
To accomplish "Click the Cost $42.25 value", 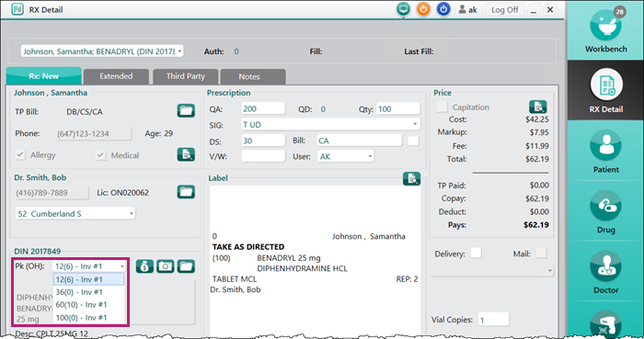I will 537,119.
